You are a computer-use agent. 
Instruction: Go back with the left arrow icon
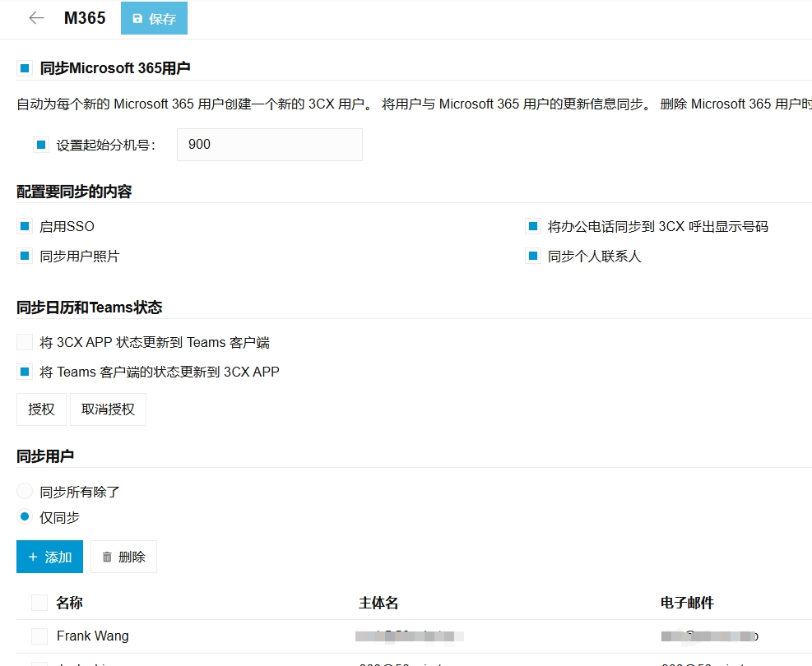pyautogui.click(x=36, y=18)
